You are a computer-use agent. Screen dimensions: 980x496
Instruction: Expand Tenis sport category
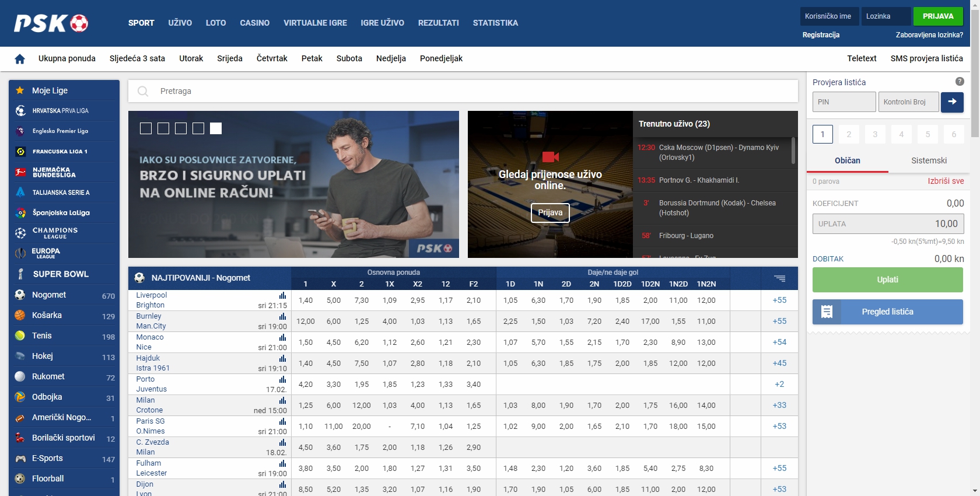(64, 336)
